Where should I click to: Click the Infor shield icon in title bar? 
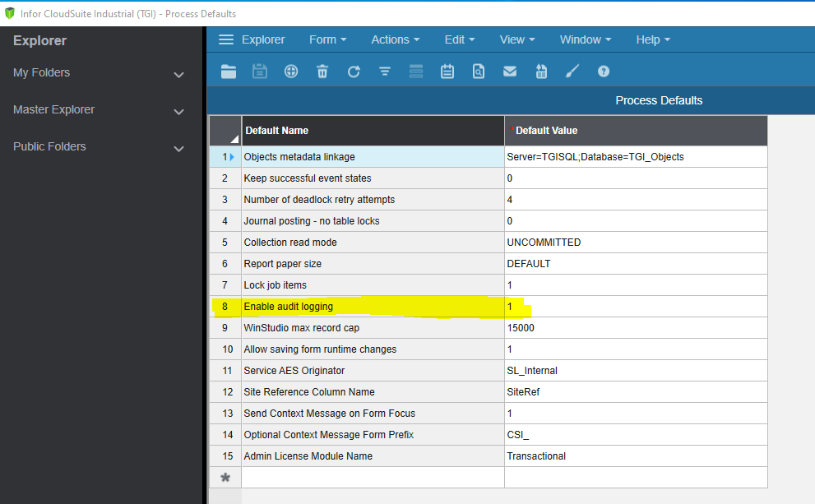pos(9,13)
